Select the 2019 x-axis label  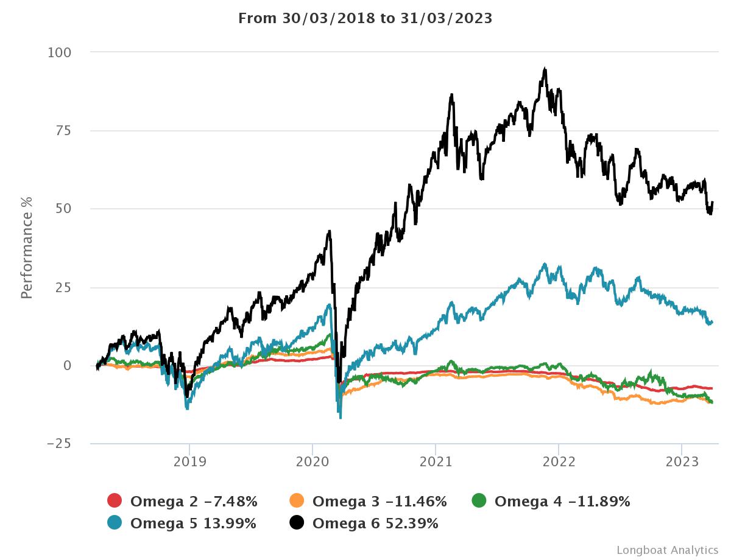click(189, 461)
